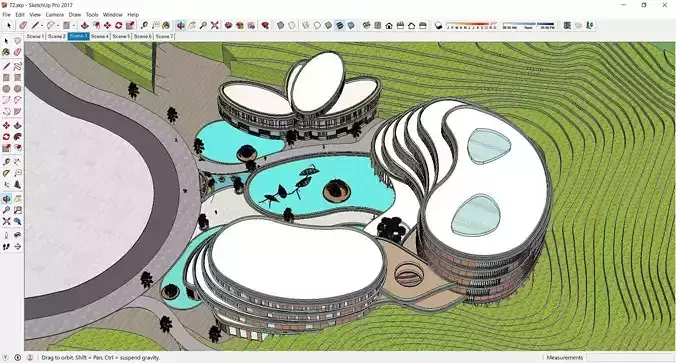Select the Zoom magnifier in the top toolbar
Viewport: 676px width, 363px height.
coord(203,25)
